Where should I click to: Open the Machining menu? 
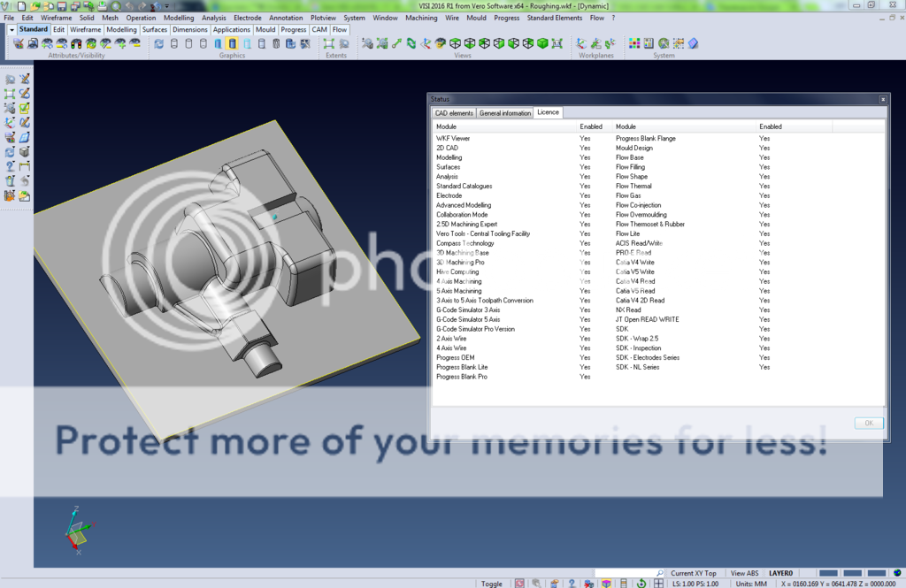[x=421, y=18]
